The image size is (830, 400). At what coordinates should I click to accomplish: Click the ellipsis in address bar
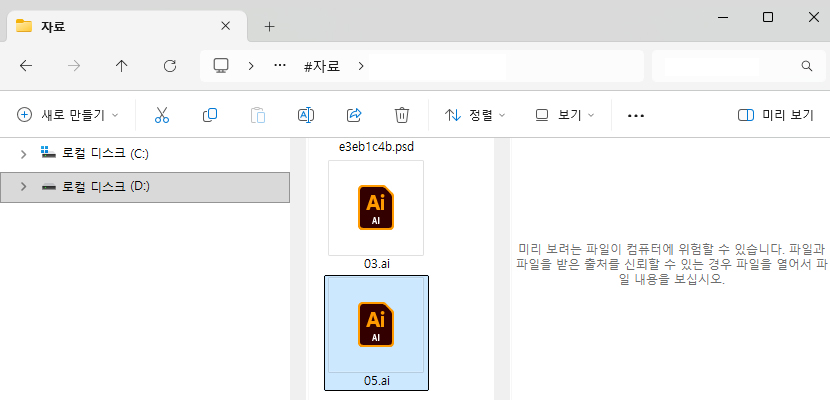coord(279,66)
